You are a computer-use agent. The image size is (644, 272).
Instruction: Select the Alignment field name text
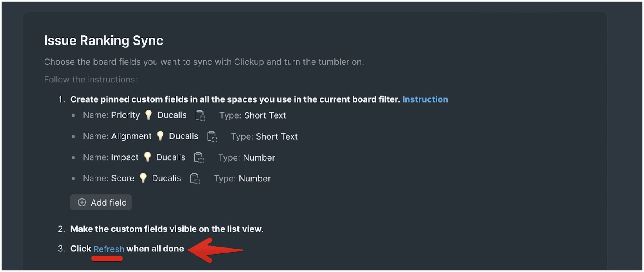(155, 136)
